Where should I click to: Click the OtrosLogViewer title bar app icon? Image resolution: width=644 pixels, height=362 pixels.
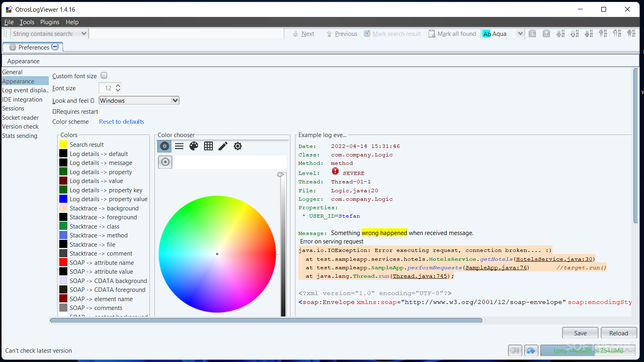click(x=9, y=9)
